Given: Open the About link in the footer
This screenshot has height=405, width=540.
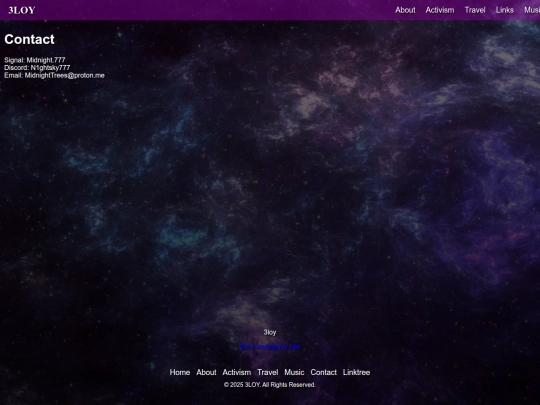Looking at the screenshot, I should [x=206, y=372].
